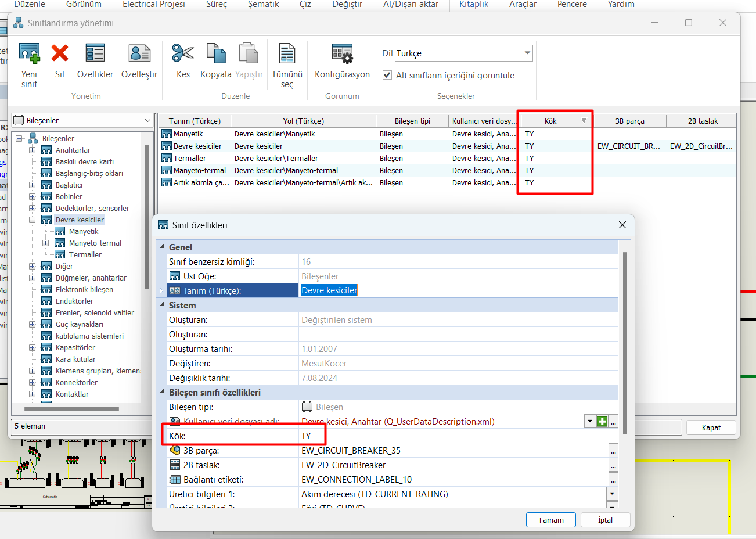Select the Manyeto-termal table row
Screen dimensions: 756x539
tap(447, 170)
